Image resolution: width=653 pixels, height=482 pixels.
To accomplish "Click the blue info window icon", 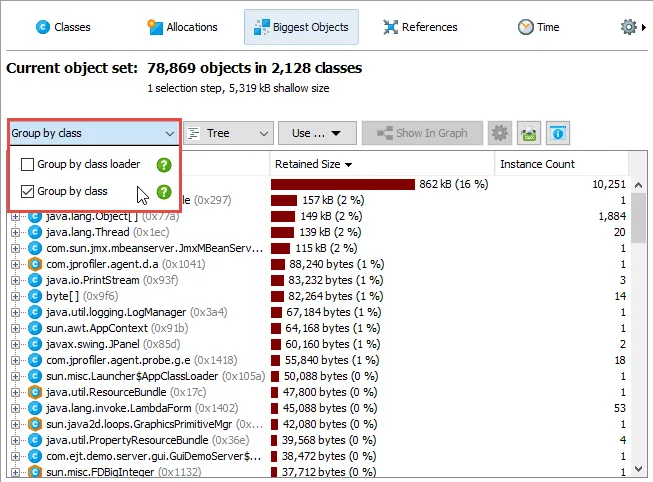I will point(558,133).
